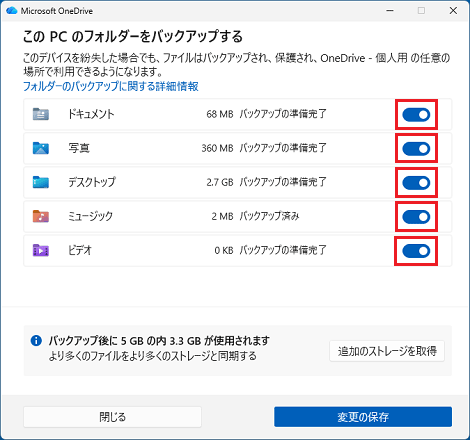
Task: Close the Microsoft OneDrive window
Action: pos(453,11)
